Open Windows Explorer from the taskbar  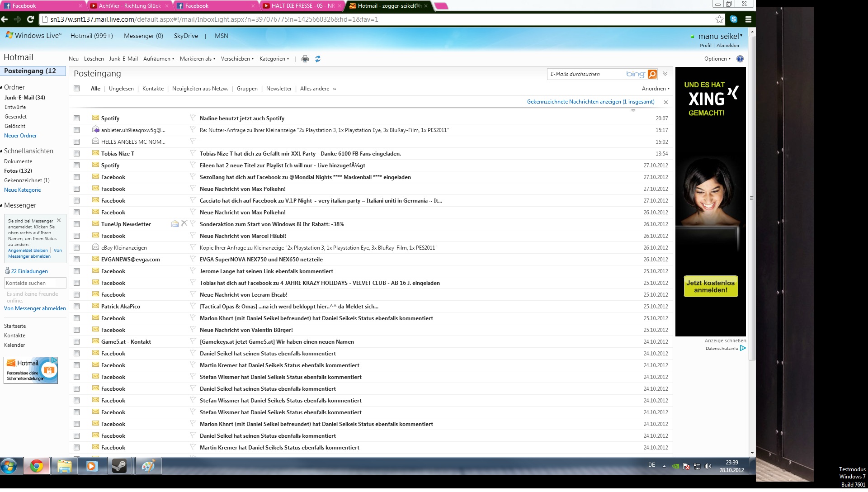coord(65,466)
